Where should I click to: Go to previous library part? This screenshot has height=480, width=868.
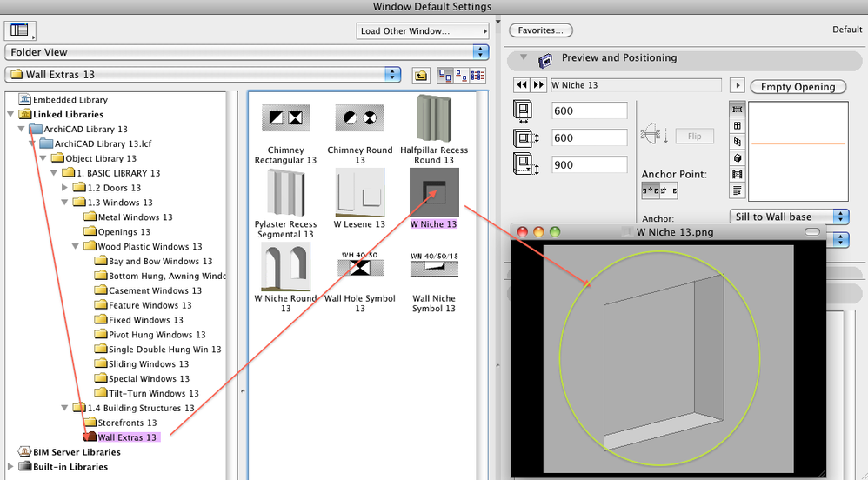(x=522, y=84)
